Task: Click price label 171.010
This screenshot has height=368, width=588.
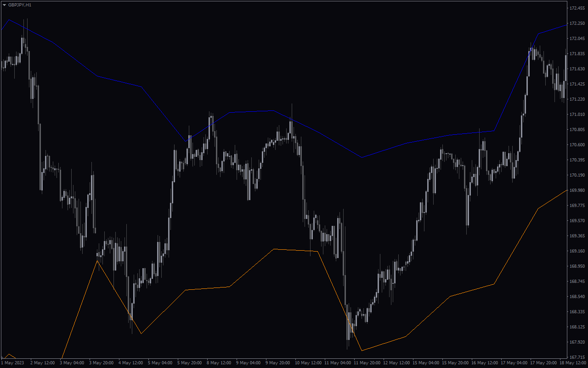Action: coord(577,115)
